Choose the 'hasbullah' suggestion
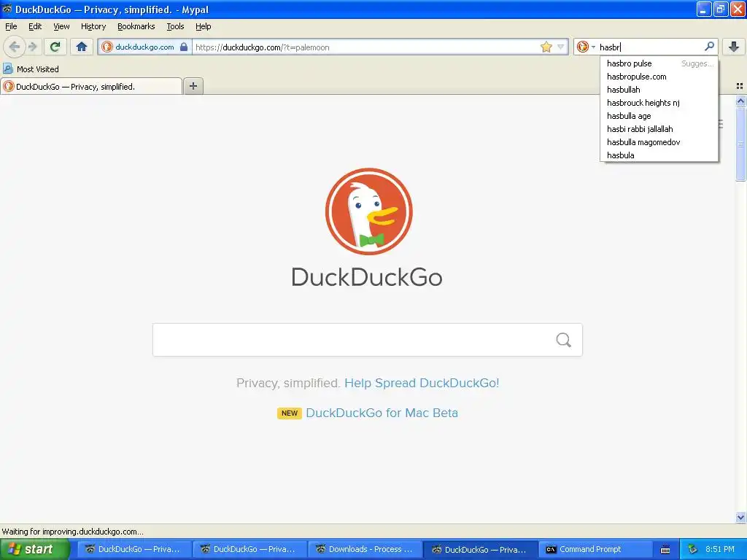The height and width of the screenshot is (560, 747). pyautogui.click(x=659, y=90)
